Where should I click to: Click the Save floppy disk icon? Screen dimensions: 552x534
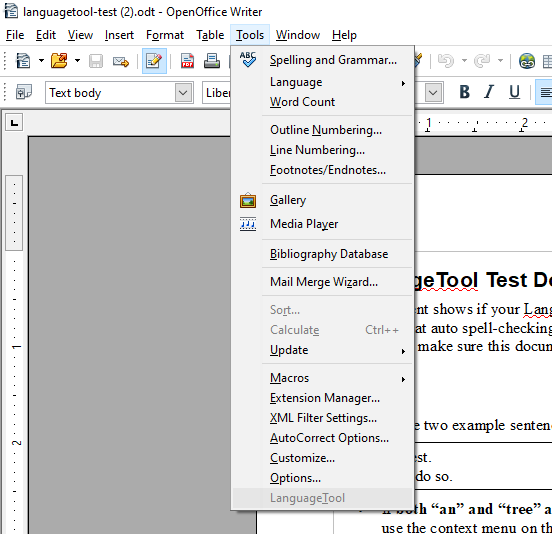[96, 61]
